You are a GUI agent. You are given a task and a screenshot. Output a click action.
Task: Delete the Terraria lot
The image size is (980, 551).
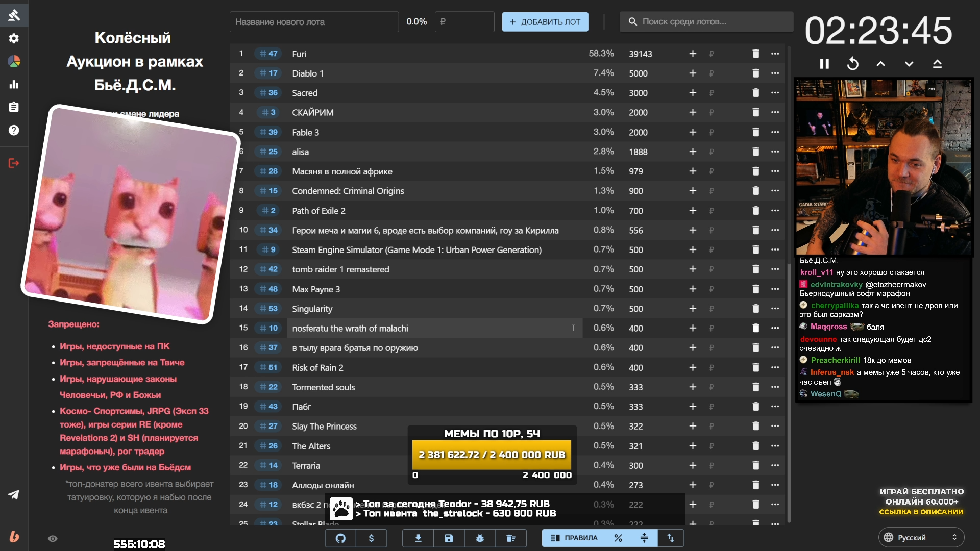[x=756, y=465]
